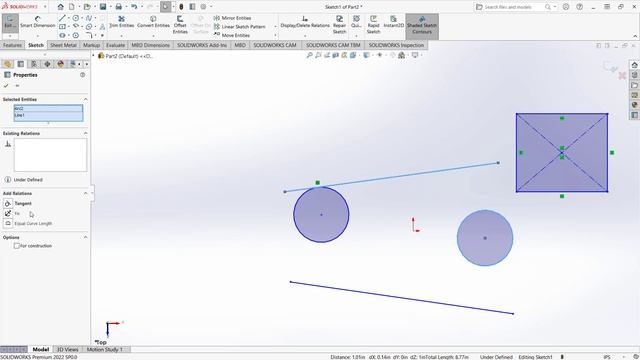This screenshot has height=360, width=640.
Task: Open Display/Delete Relations
Action: pos(305,22)
